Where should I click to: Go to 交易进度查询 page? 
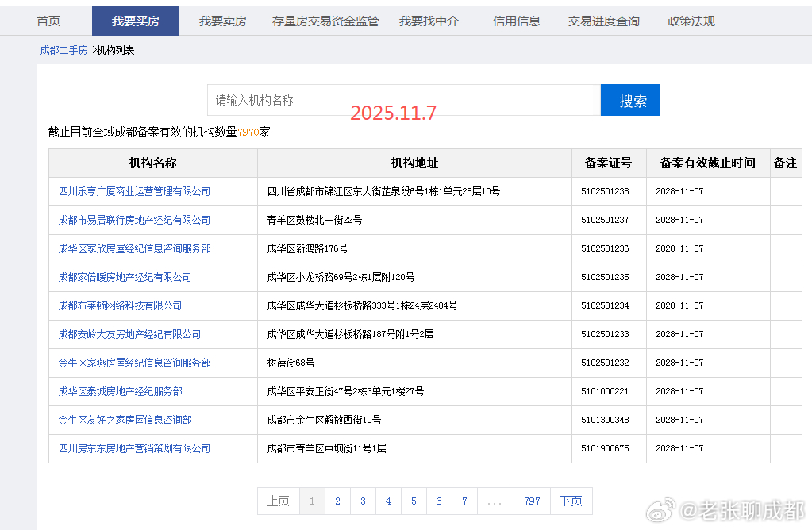tap(605, 21)
